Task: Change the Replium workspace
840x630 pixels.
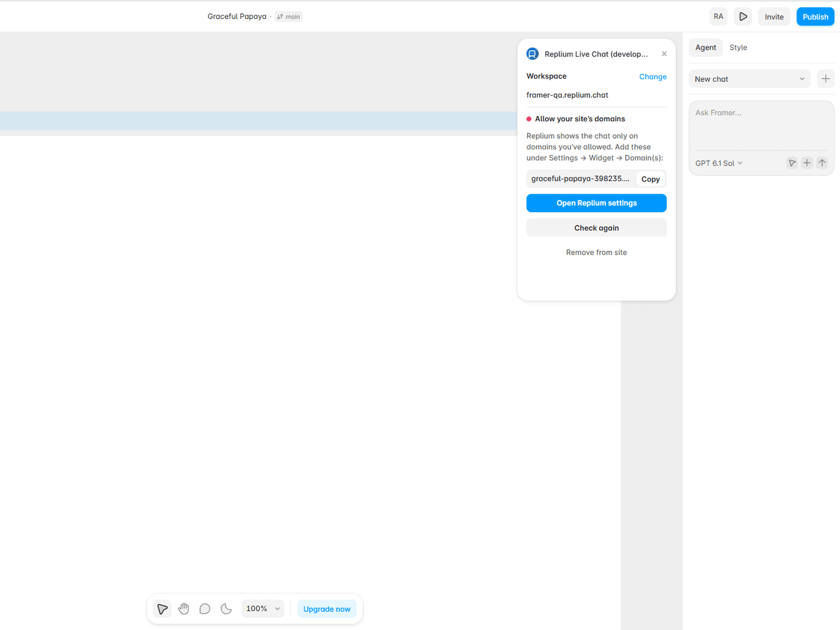Action: coord(653,77)
